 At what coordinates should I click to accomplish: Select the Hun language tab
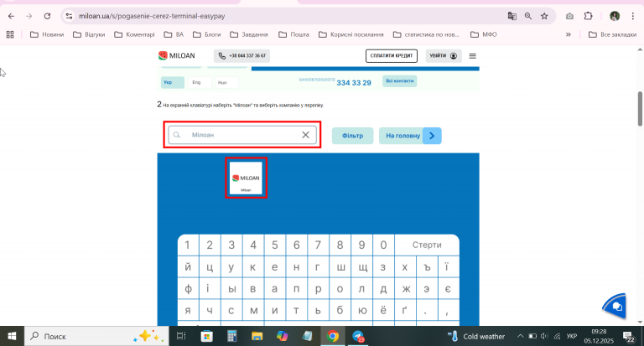226,82
